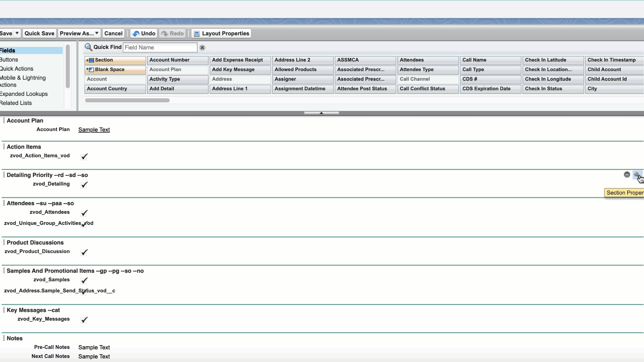Expand the Preview As... dropdown
Image resolution: width=644 pixels, height=362 pixels.
(x=97, y=34)
